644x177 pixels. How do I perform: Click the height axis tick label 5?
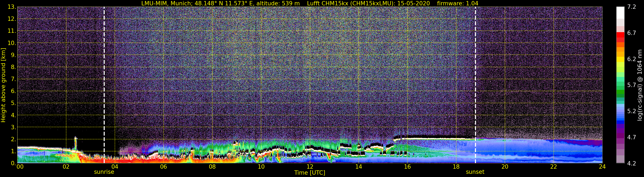pos(13,103)
